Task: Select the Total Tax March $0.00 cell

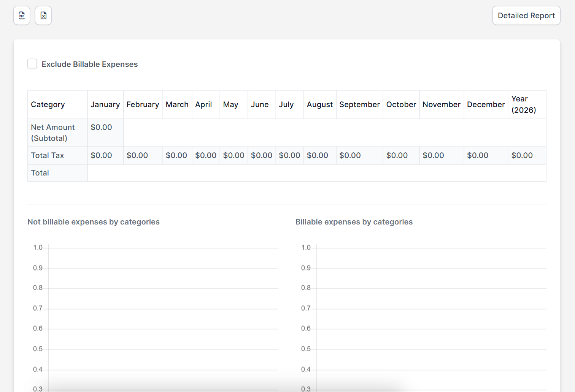Action: click(177, 155)
